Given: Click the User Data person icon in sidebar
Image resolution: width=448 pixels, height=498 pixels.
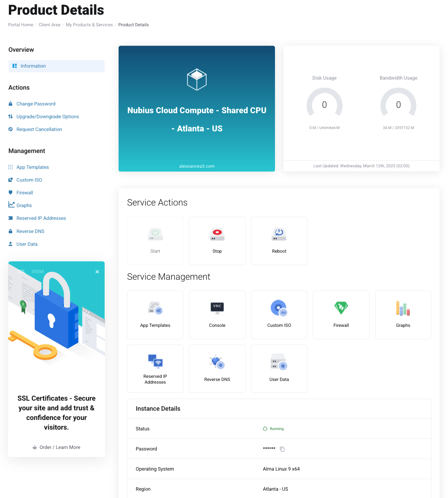Looking at the screenshot, I should 10,244.
